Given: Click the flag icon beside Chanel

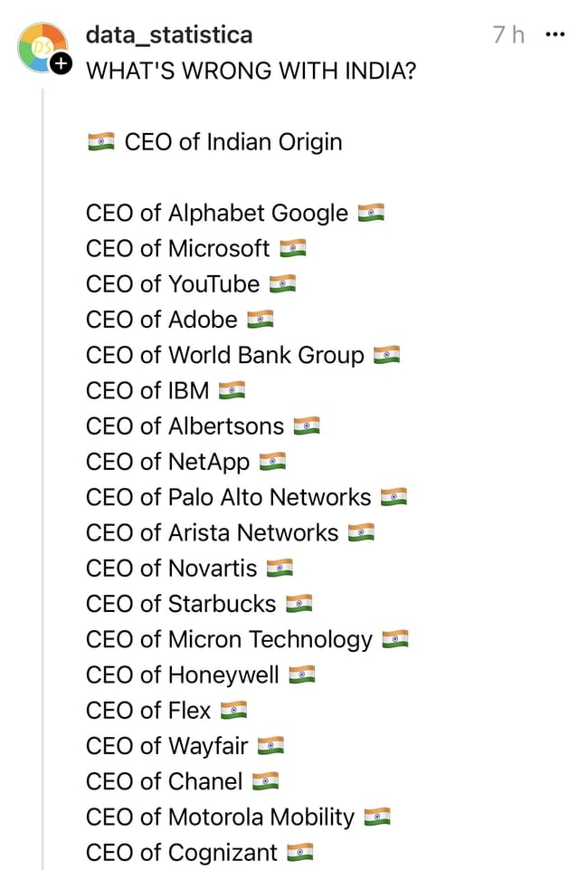Looking at the screenshot, I should pyautogui.click(x=265, y=781).
